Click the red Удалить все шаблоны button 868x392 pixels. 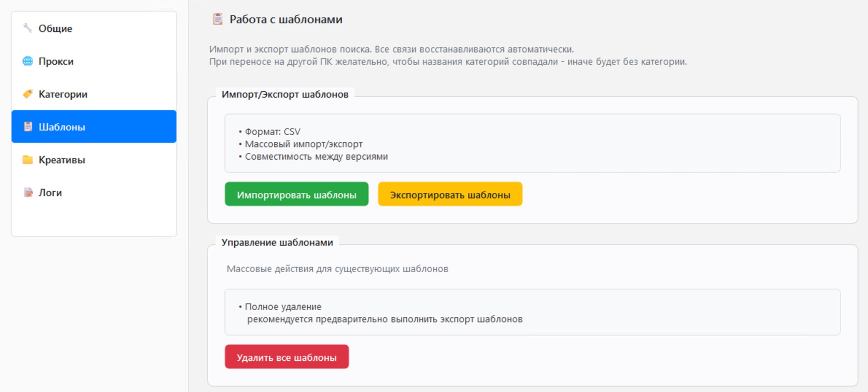287,357
